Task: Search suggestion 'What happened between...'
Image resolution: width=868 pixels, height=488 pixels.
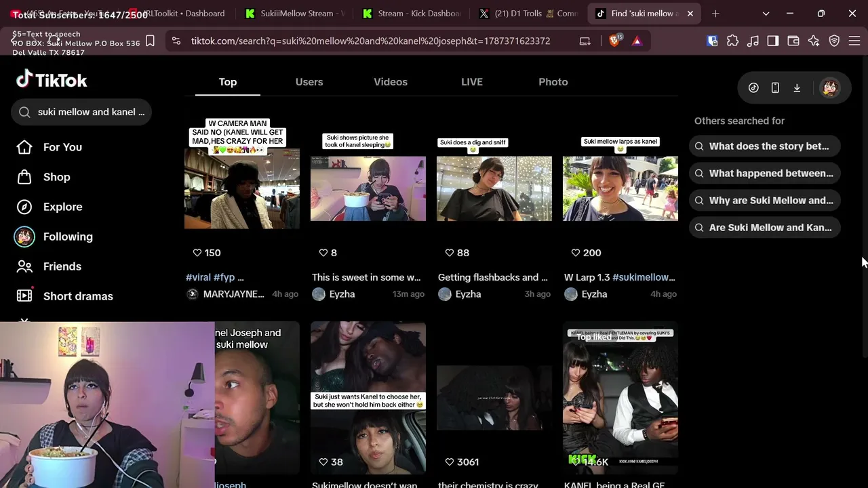Action: (765, 174)
